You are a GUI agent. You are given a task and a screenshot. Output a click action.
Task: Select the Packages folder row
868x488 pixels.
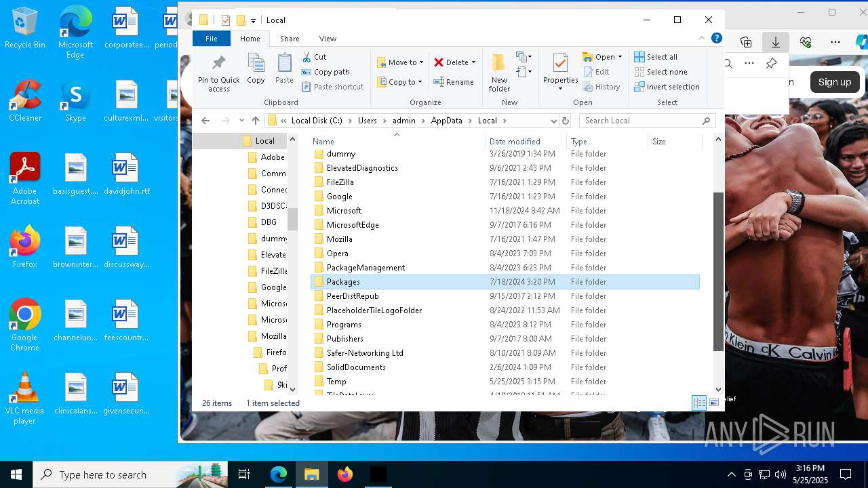(505, 282)
